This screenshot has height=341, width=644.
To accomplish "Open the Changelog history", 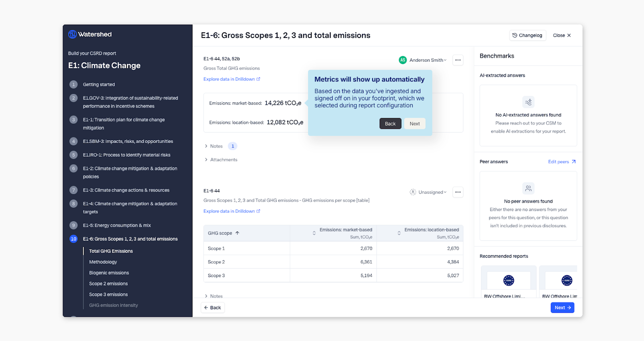I will (527, 35).
